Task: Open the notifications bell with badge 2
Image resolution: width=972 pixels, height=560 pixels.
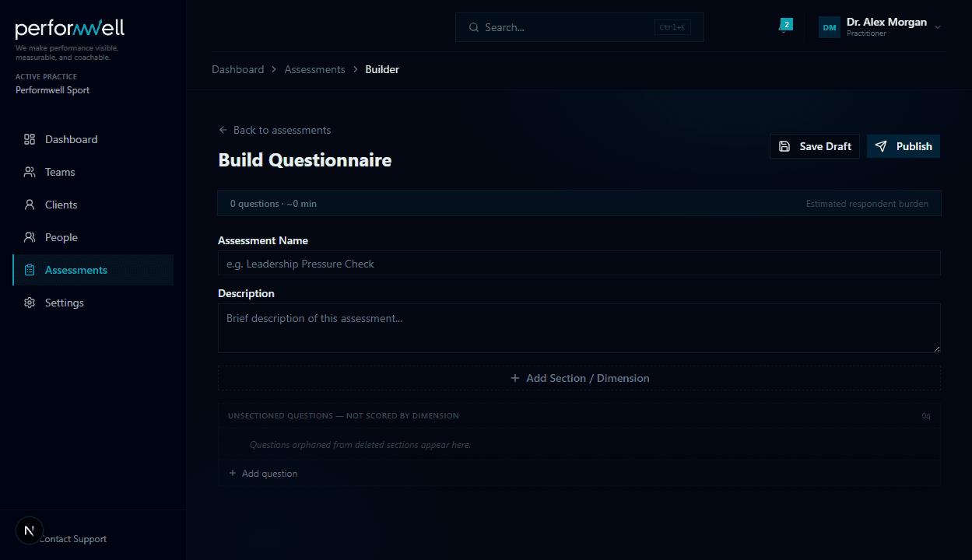Action: click(784, 27)
